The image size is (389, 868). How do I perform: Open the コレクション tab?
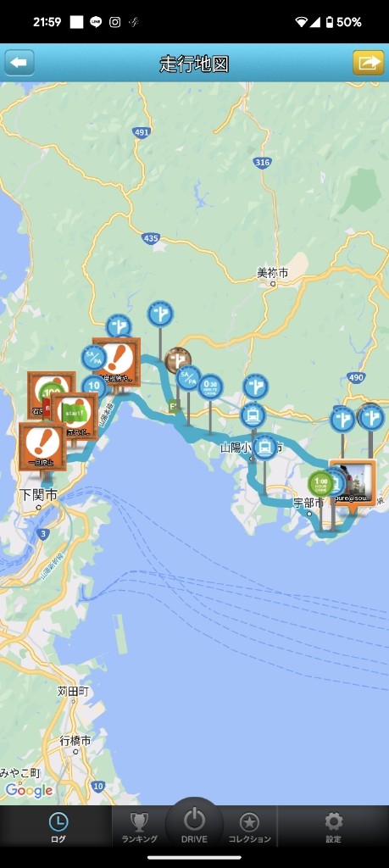249,828
